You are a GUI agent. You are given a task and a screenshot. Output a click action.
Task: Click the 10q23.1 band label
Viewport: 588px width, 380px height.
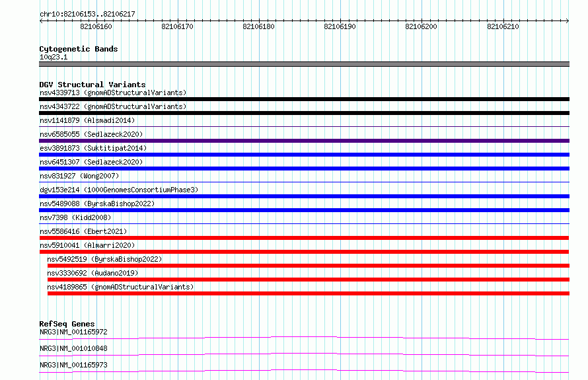click(54, 57)
